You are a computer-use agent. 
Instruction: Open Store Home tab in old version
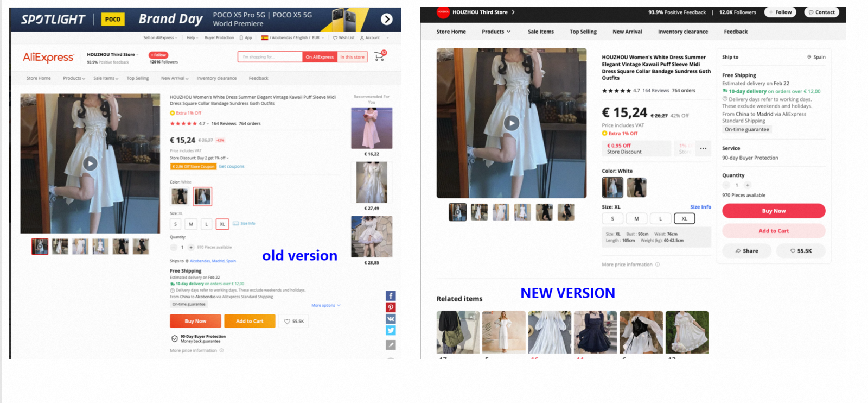click(39, 78)
